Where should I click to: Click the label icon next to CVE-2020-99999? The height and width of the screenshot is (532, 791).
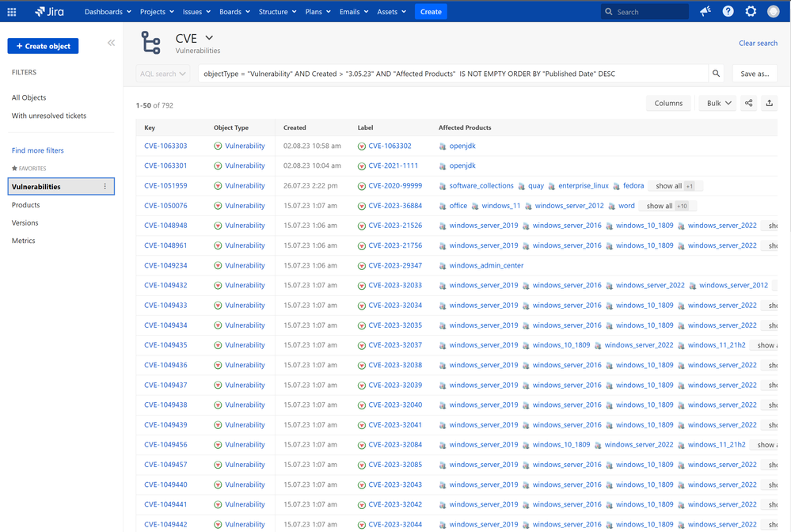tap(362, 186)
